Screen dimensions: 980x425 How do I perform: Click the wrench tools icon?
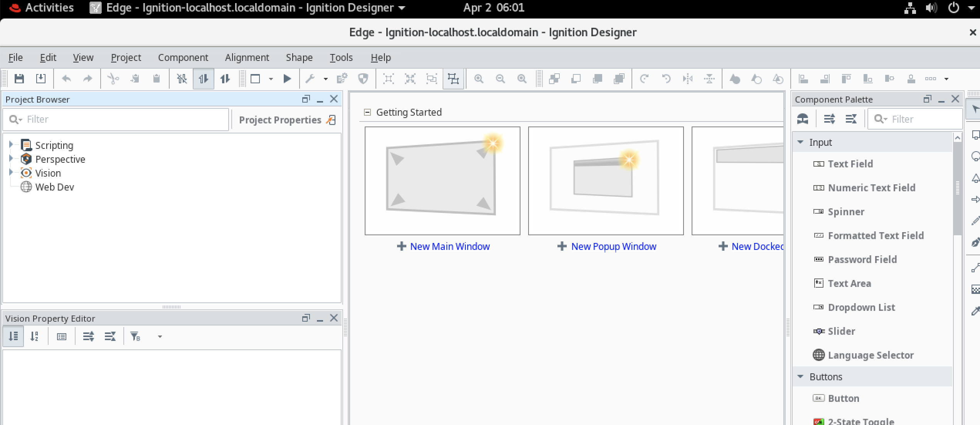click(310, 79)
